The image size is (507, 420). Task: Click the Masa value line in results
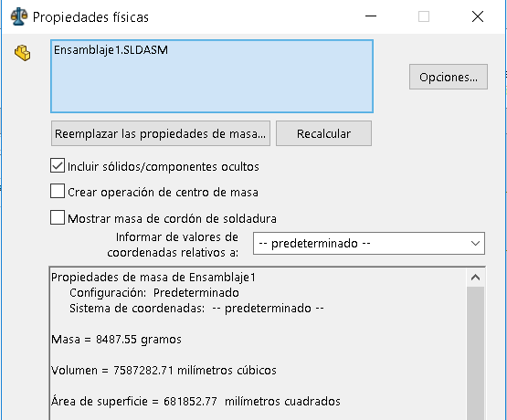(x=116, y=340)
